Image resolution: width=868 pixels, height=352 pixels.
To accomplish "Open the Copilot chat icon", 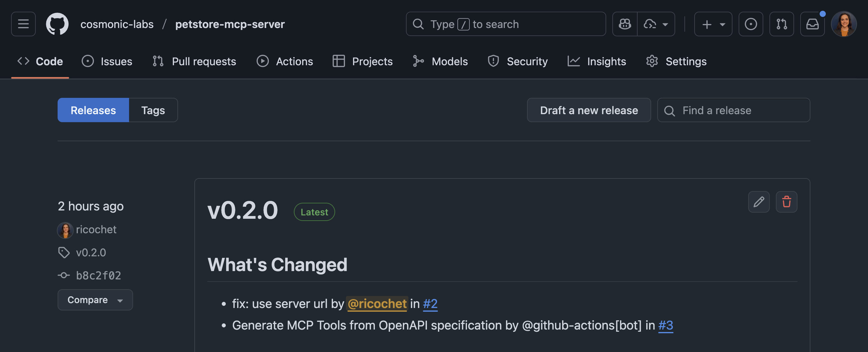I will click(x=625, y=24).
